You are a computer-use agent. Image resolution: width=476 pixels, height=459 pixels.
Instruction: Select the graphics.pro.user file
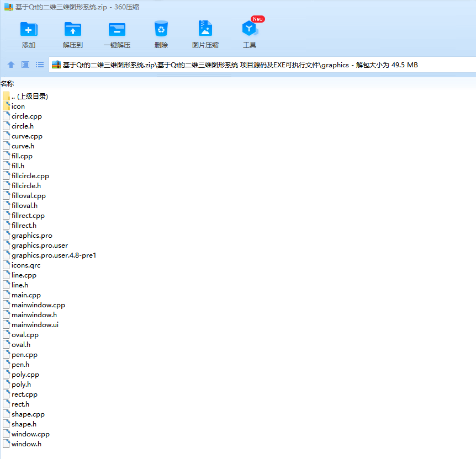(35, 245)
